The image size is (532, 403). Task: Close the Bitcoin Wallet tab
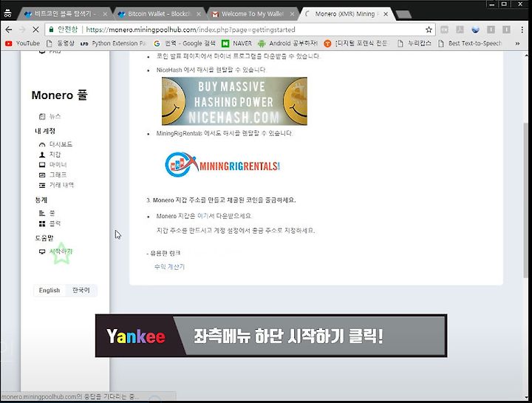pyautogui.click(x=199, y=14)
